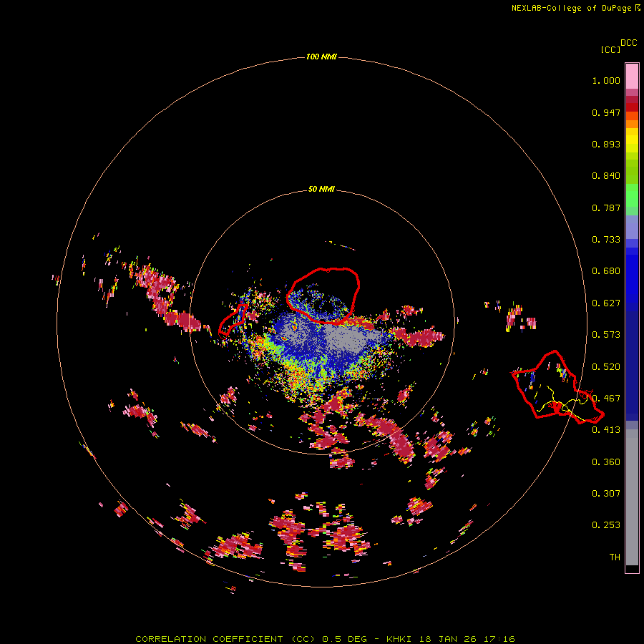The height and width of the screenshot is (644, 644).
Task: Click the 0.787 legend value
Action: (x=606, y=208)
